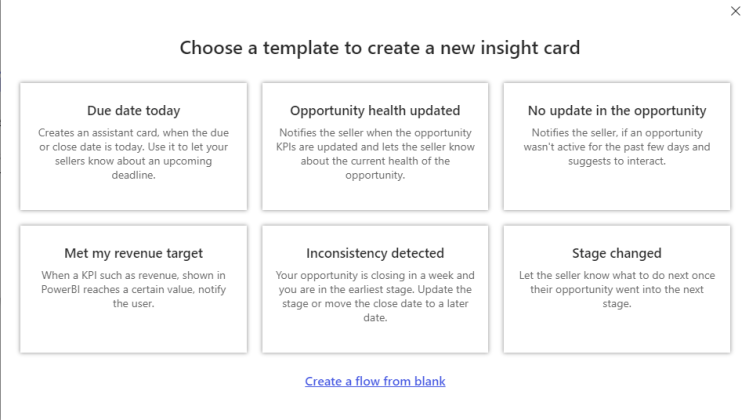
Task: Click the Inconsistency detected heading
Action: (x=375, y=253)
